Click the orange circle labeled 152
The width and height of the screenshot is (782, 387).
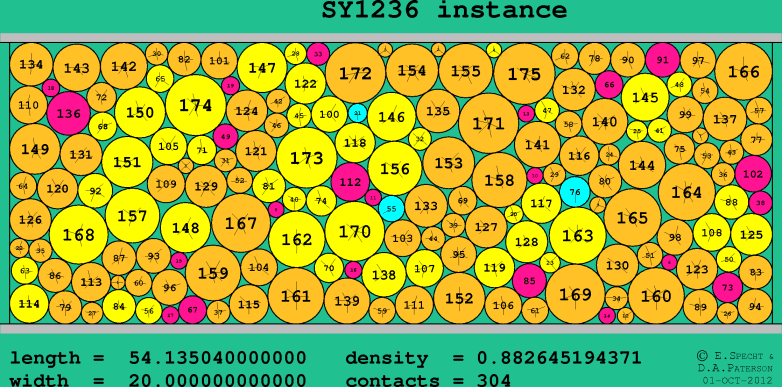tap(459, 298)
